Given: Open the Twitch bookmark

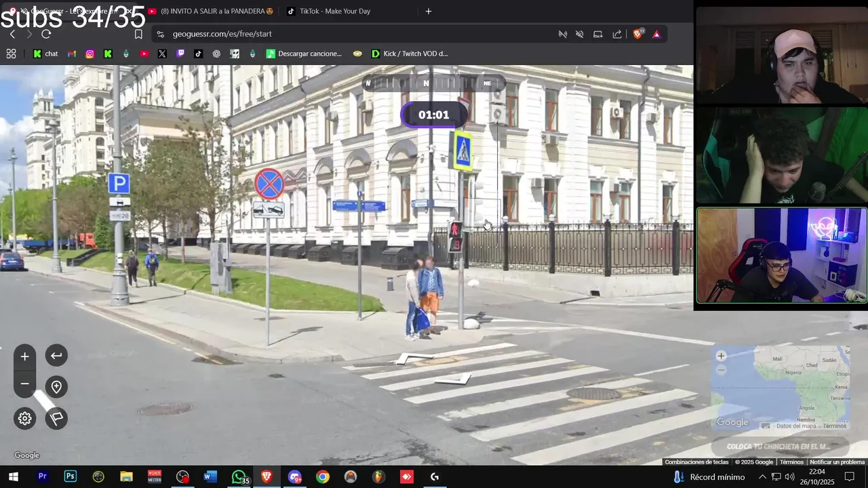Looking at the screenshot, I should [x=180, y=54].
